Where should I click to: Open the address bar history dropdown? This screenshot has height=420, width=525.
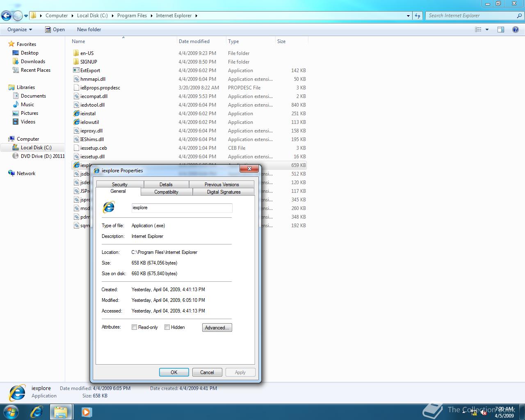408,16
